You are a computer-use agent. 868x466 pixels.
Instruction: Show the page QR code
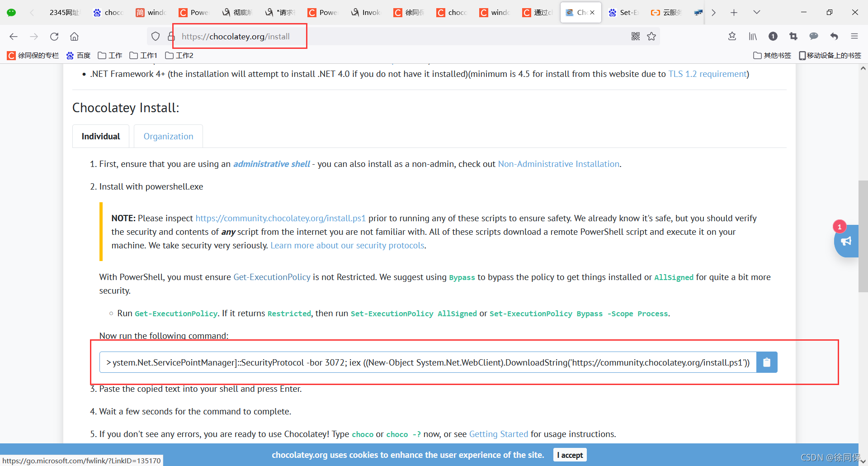pos(636,37)
